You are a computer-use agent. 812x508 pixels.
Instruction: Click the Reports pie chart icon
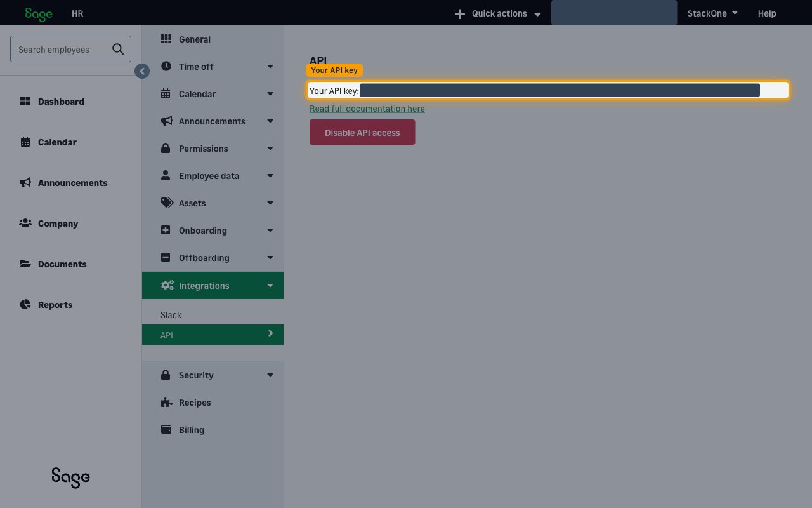(x=25, y=305)
